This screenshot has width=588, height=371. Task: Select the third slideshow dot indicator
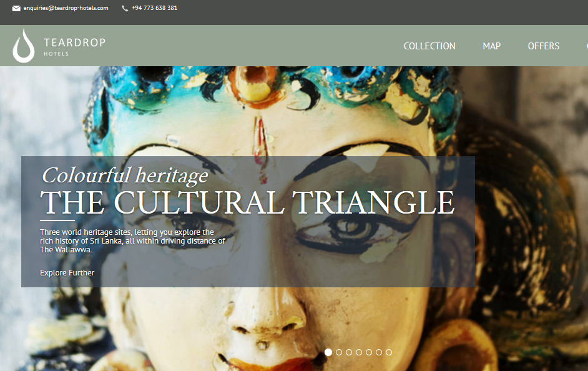349,352
